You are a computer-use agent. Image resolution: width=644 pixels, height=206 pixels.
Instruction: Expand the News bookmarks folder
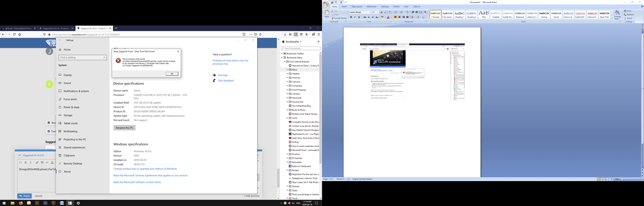[287, 70]
